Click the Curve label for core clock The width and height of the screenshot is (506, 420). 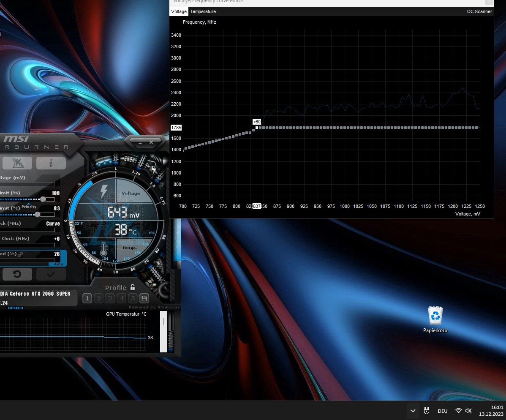(x=53, y=224)
